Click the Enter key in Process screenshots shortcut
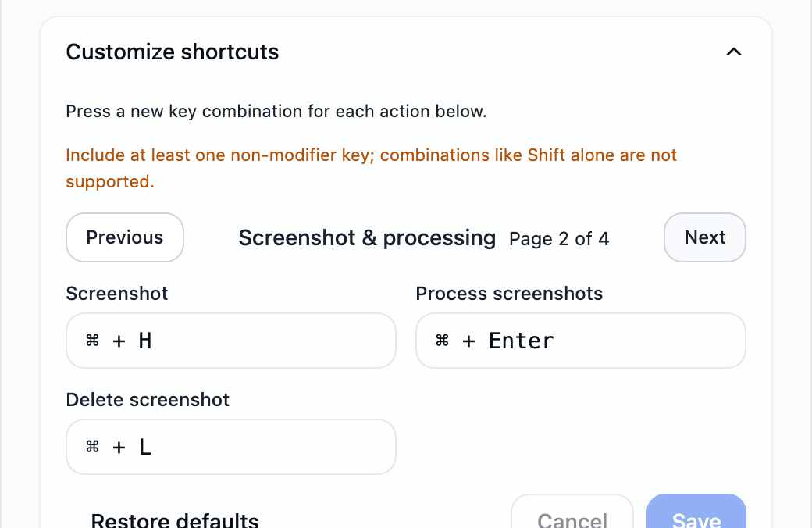 point(522,341)
